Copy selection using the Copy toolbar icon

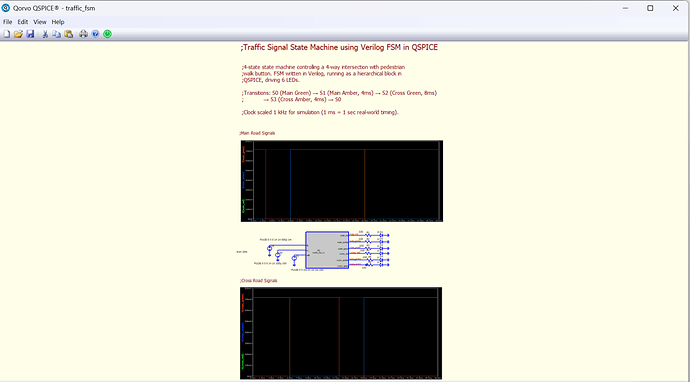click(57, 34)
